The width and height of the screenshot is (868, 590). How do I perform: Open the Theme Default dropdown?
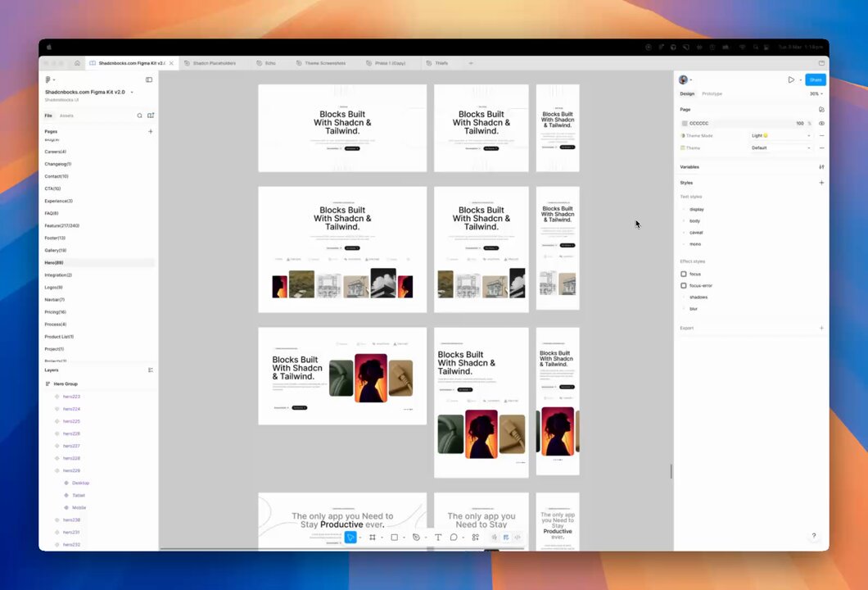pos(780,148)
